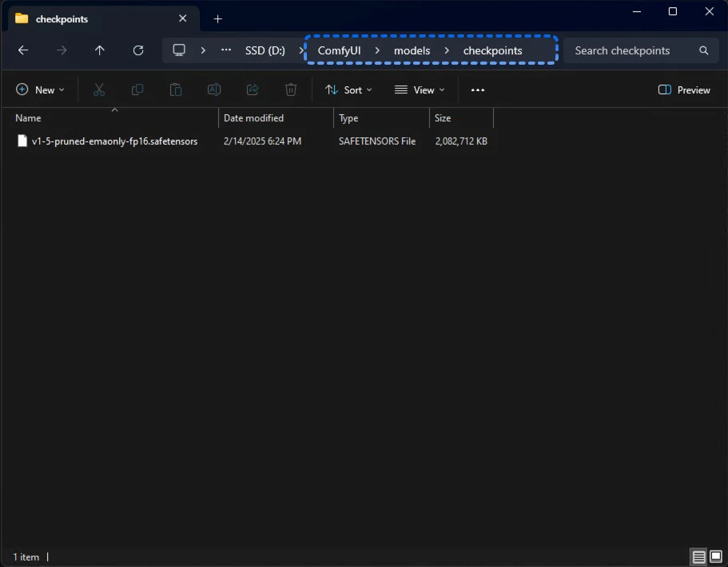728x567 pixels.
Task: Open the View dropdown menu
Action: pos(419,89)
